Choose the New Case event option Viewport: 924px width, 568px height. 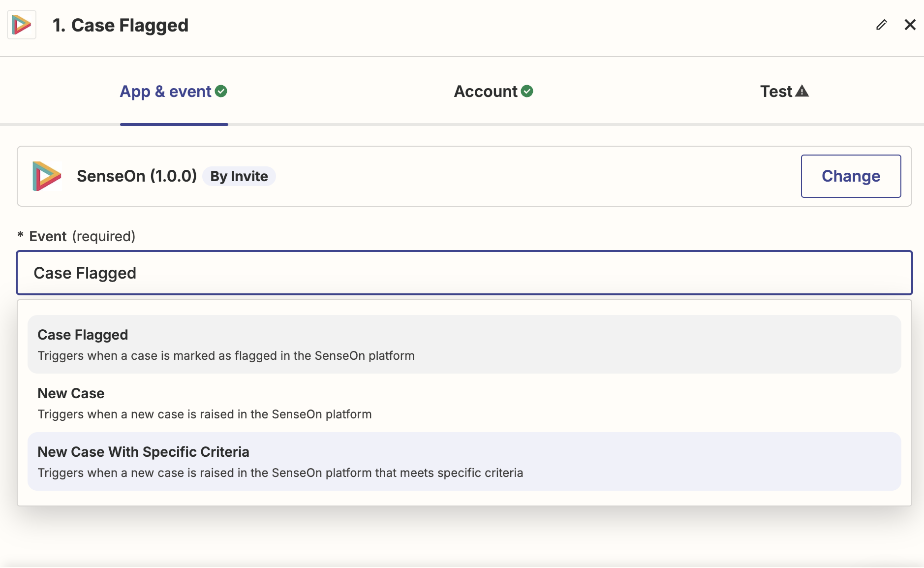pos(464,403)
